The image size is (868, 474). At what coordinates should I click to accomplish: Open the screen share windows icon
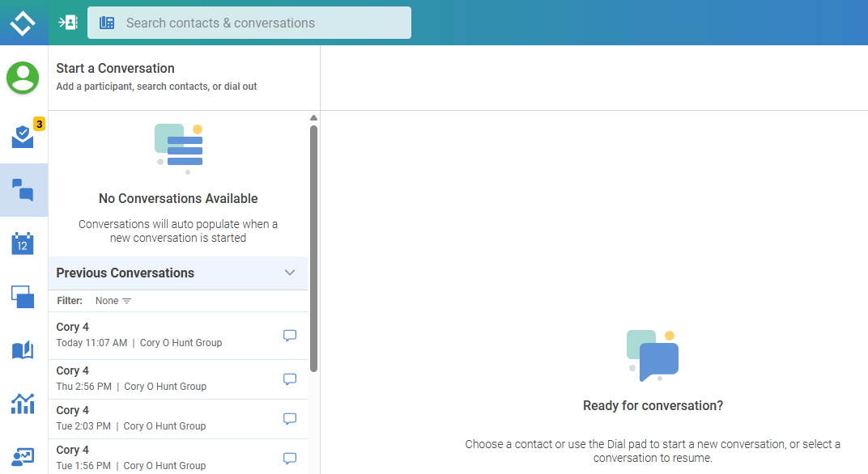coord(23,297)
